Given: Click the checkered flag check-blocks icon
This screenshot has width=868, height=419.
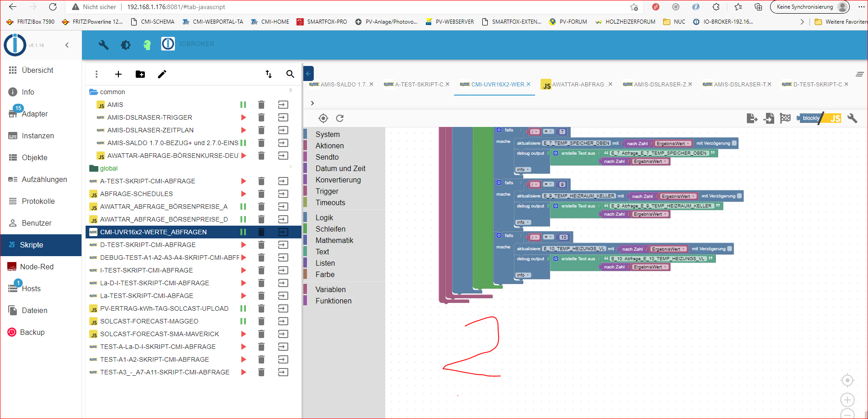Looking at the screenshot, I should tap(786, 118).
